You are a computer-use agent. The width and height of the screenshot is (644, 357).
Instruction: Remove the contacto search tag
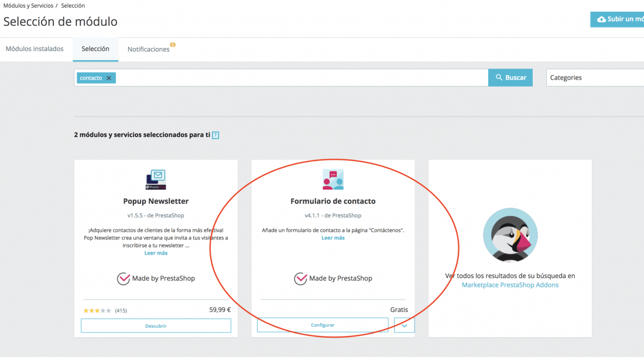click(x=109, y=78)
